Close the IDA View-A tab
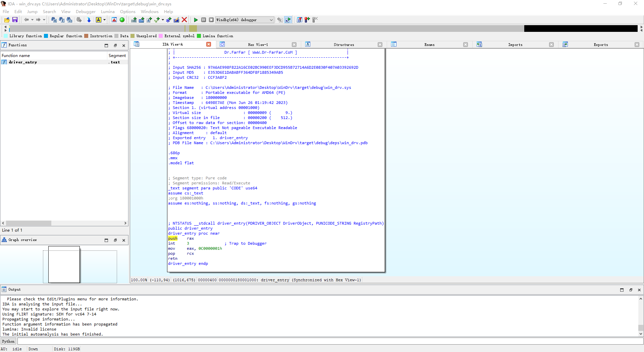 [x=209, y=44]
